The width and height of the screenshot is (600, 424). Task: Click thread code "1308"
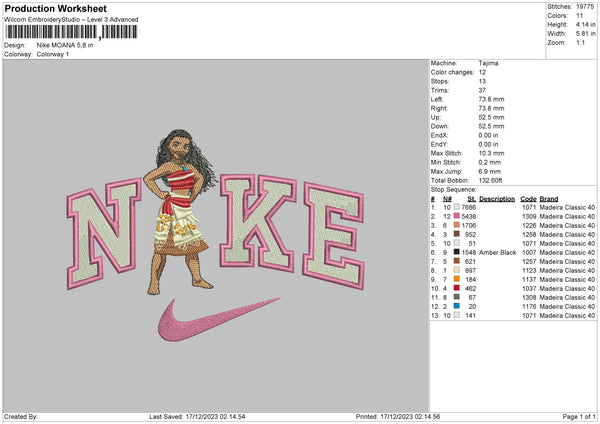pyautogui.click(x=529, y=298)
